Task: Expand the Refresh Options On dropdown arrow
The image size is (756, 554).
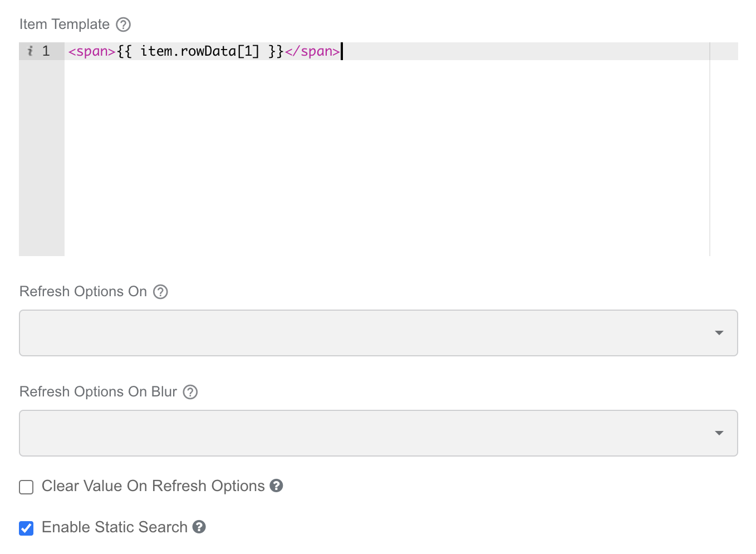Action: [719, 333]
